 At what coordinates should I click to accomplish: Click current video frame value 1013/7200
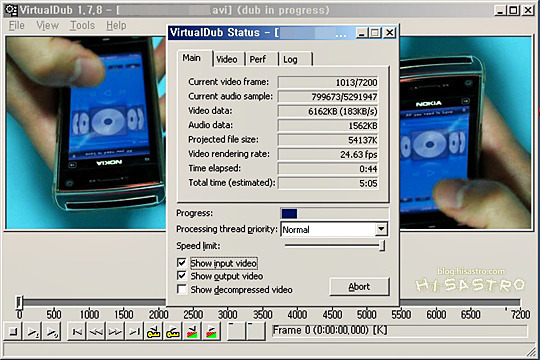click(328, 82)
